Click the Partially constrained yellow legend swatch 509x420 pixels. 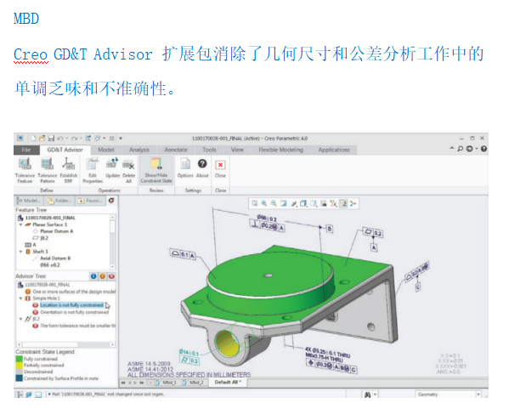tap(20, 366)
